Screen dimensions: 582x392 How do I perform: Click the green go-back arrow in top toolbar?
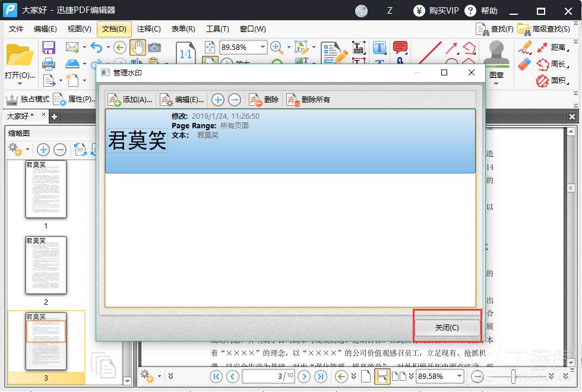pyautogui.click(x=120, y=48)
